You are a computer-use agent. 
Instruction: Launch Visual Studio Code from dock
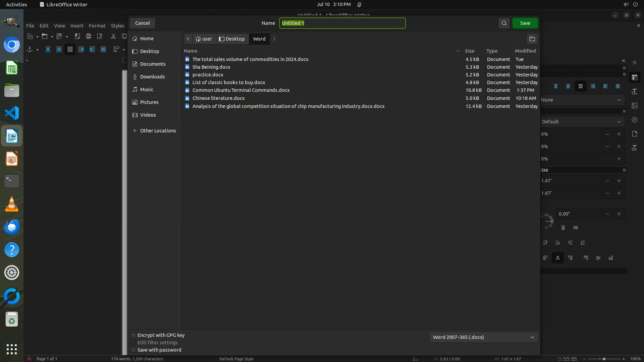coord(12,113)
